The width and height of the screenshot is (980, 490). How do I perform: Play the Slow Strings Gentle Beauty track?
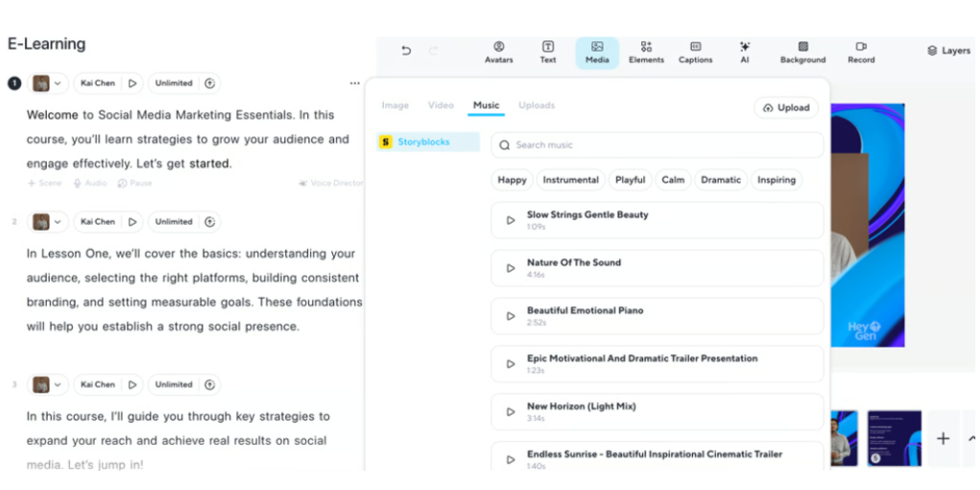[x=511, y=220]
